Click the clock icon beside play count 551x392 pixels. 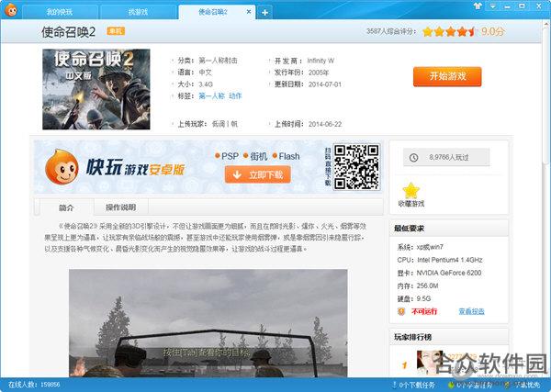413,158
